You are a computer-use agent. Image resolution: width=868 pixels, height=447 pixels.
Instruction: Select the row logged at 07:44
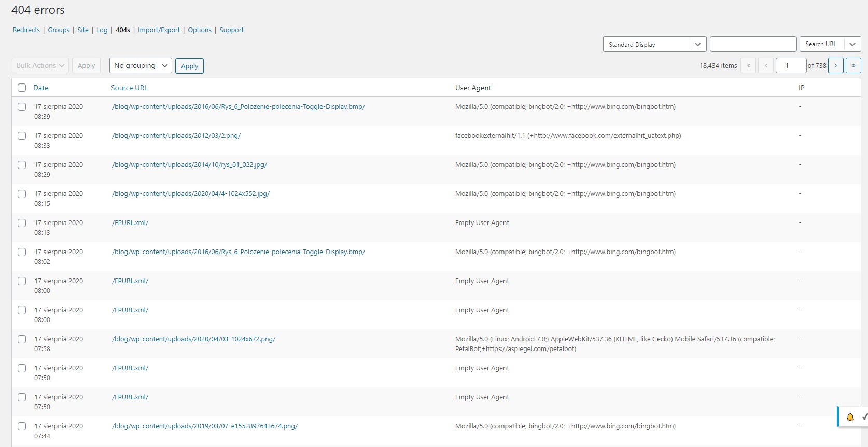point(22,426)
